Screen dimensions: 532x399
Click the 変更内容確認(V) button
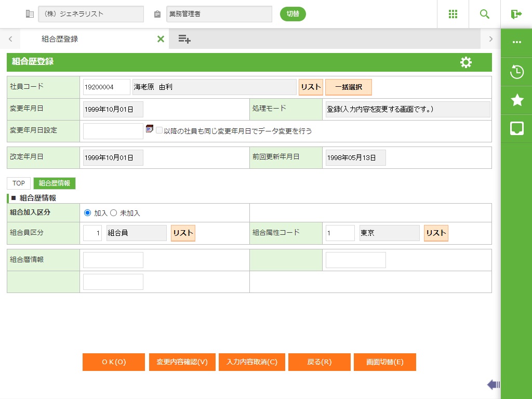[182, 362]
